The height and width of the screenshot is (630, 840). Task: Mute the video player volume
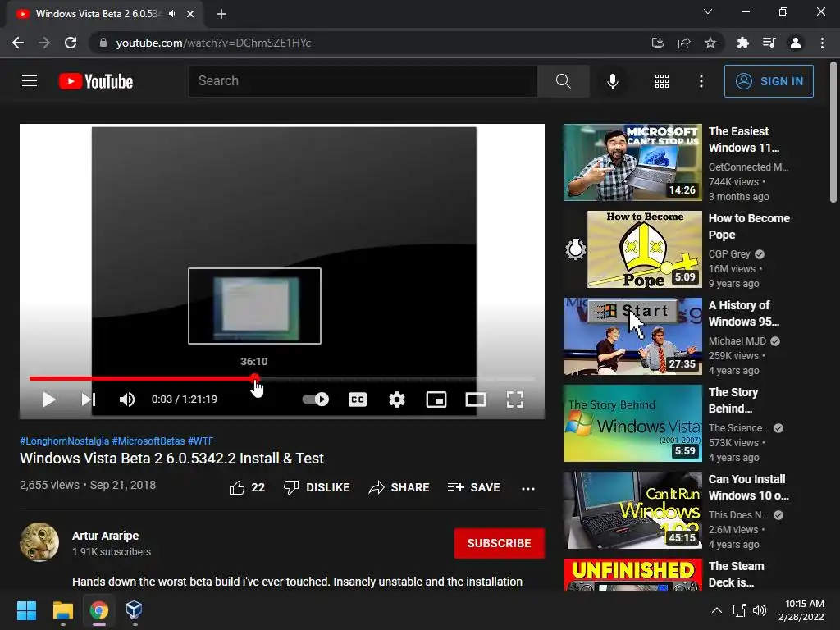(127, 399)
